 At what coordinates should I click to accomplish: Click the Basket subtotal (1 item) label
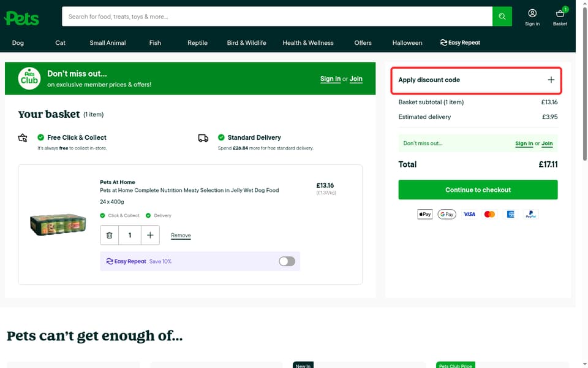431,102
